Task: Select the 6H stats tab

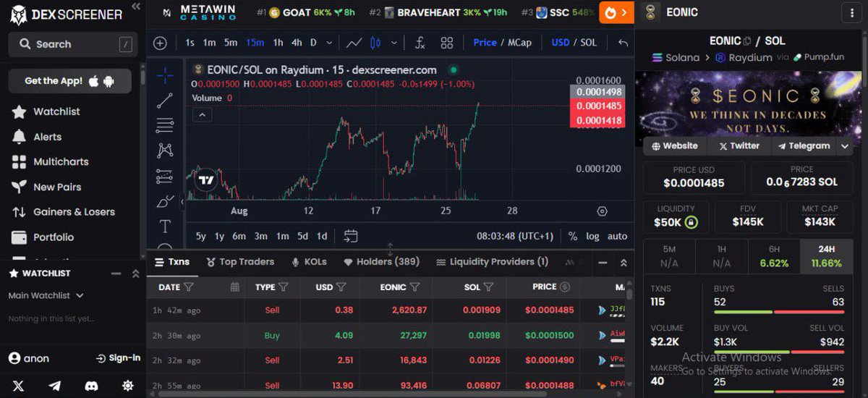Action: [x=774, y=256]
